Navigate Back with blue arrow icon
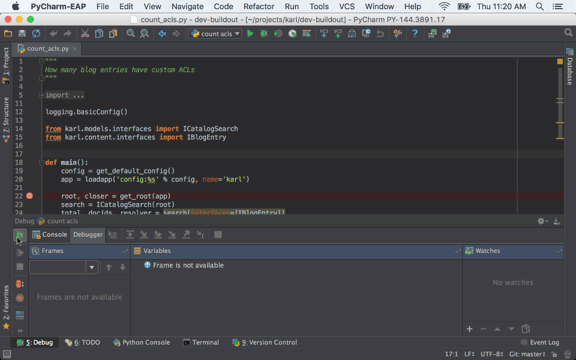This screenshot has height=360, width=576. 162,34
